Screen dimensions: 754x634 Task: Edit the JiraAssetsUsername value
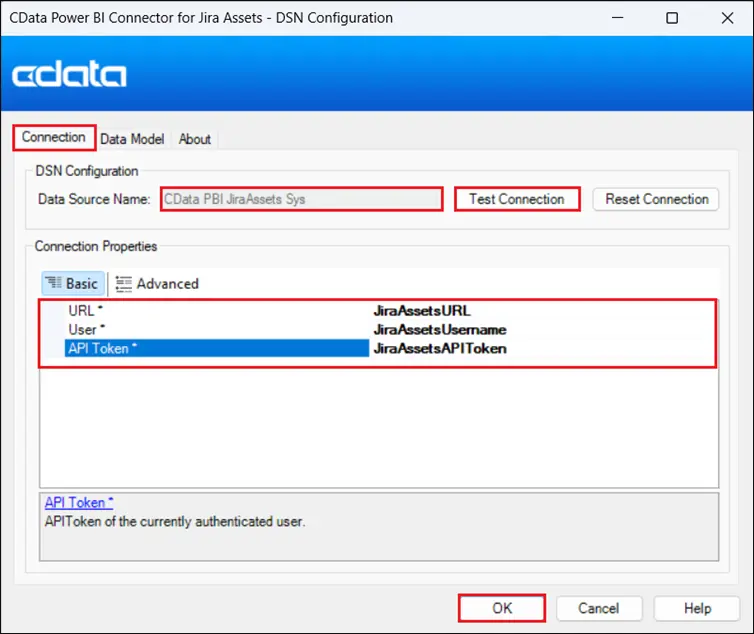click(439, 329)
